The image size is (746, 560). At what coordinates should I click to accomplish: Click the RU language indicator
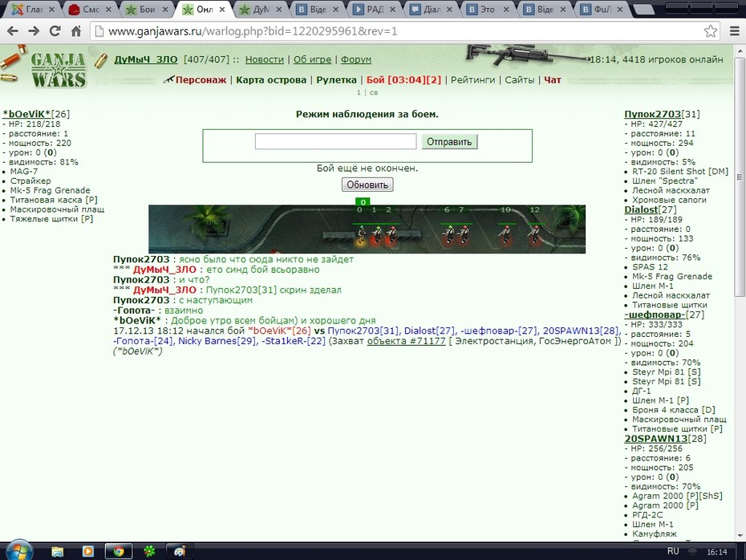tap(673, 551)
